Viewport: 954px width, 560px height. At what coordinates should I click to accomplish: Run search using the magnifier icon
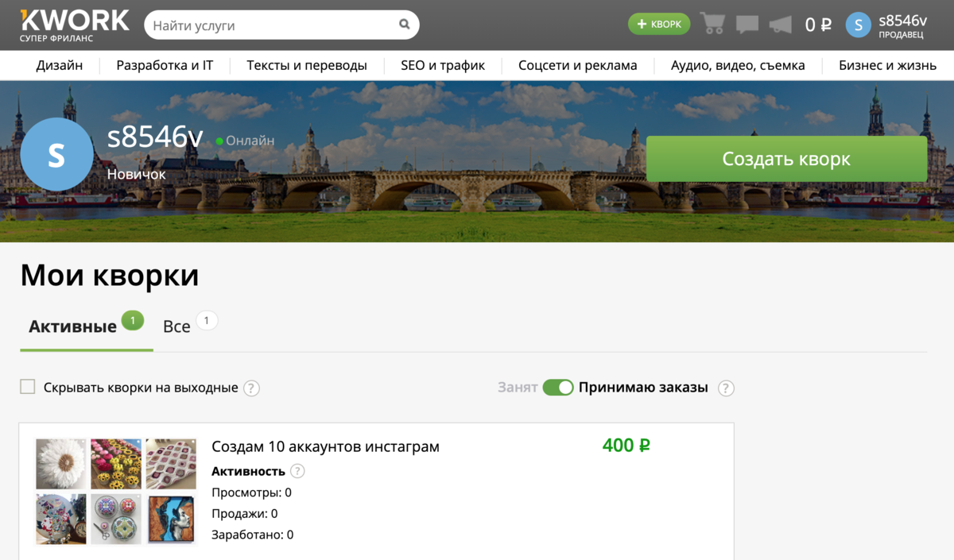[405, 25]
